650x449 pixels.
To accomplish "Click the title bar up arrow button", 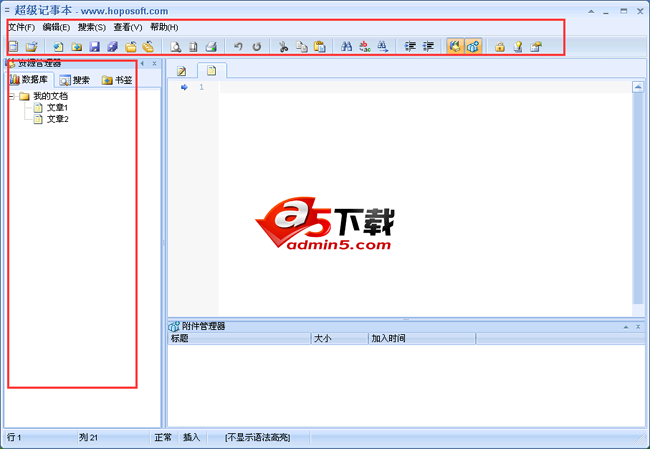I will (x=591, y=12).
